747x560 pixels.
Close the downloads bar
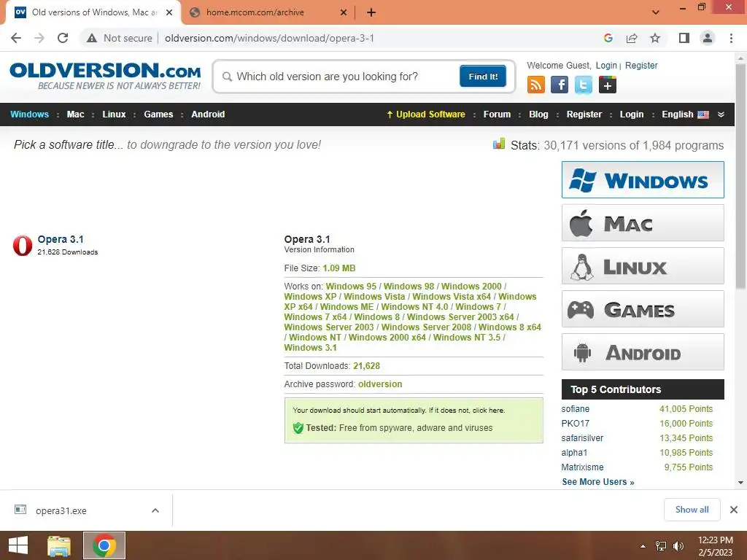click(734, 510)
